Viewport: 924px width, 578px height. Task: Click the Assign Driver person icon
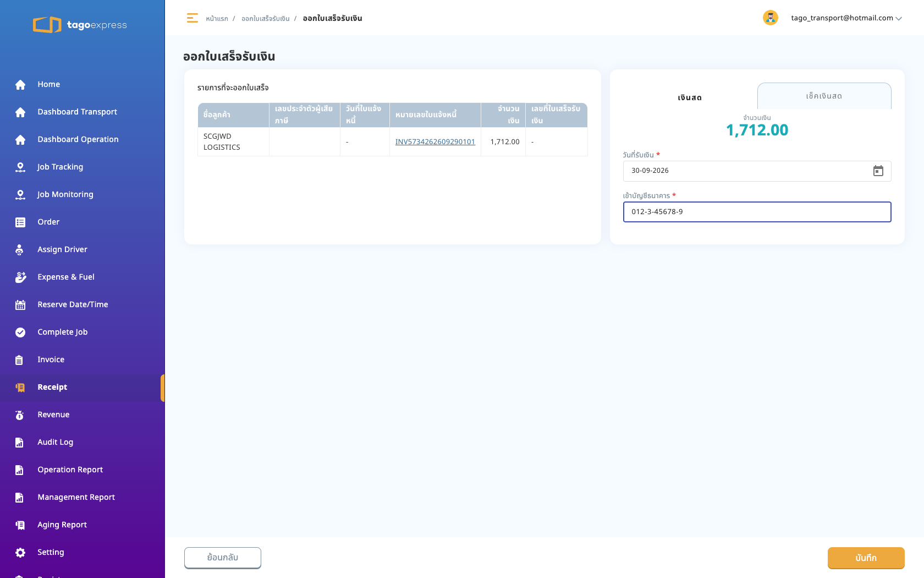click(20, 250)
